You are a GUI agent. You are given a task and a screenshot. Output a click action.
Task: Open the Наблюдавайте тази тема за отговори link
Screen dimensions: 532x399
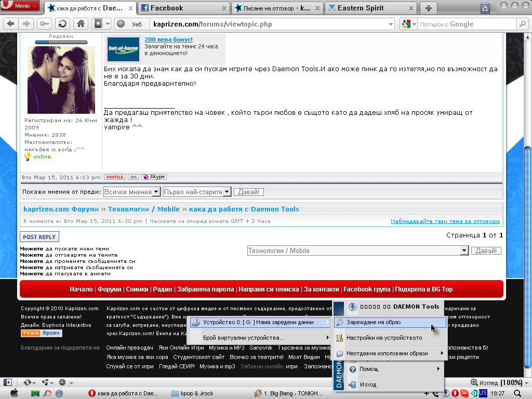(x=445, y=221)
